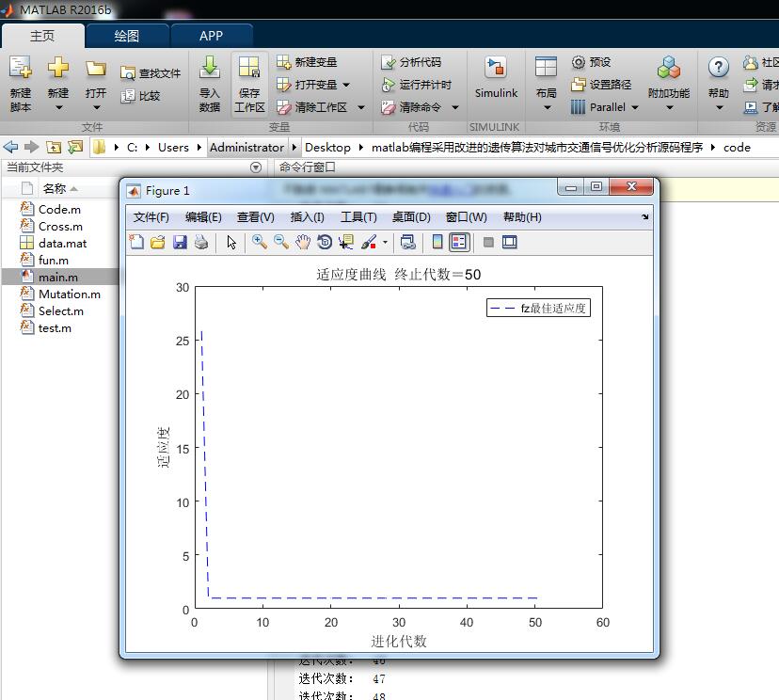
Task: Click Help (帮助) question mark icon
Action: [719, 68]
